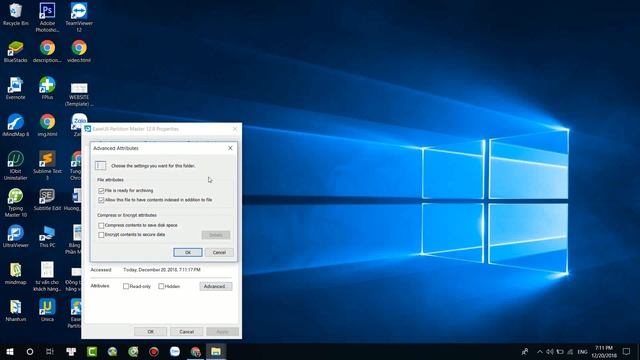Select the Subtitle Edit desktop icon
This screenshot has height=360, width=640.
(x=47, y=200)
